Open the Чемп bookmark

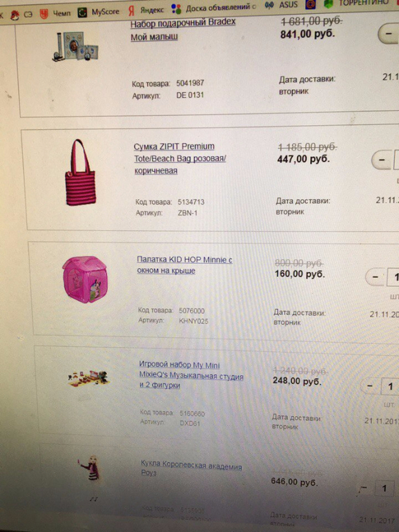[x=55, y=14]
